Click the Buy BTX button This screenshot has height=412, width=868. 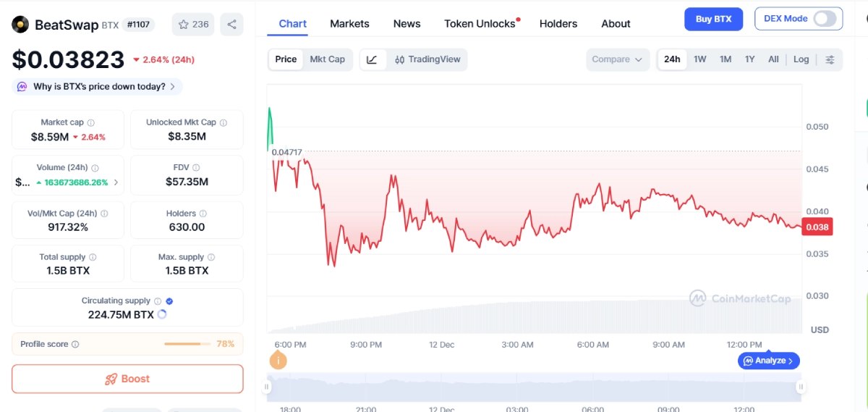713,19
